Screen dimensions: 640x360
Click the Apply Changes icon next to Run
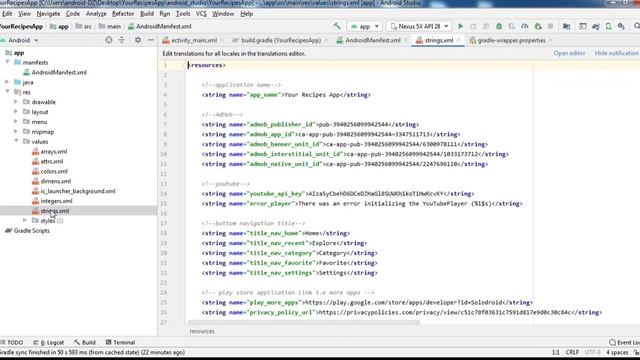(473, 26)
